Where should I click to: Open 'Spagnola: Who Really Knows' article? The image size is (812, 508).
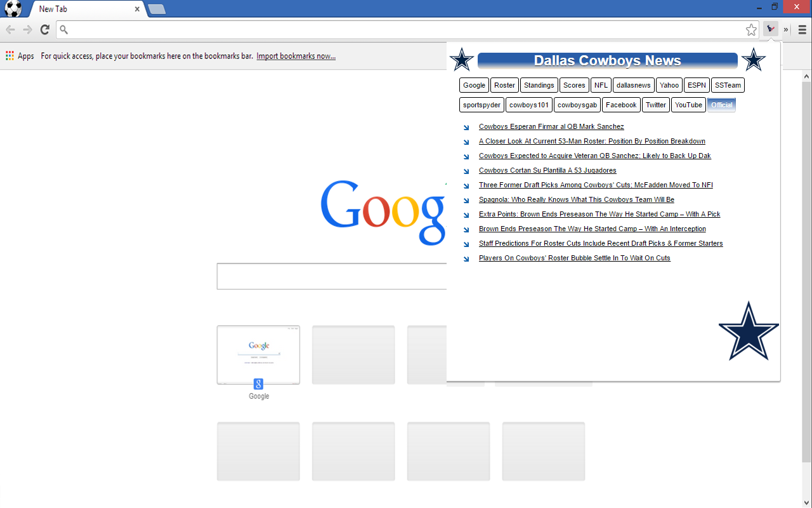[x=577, y=199]
